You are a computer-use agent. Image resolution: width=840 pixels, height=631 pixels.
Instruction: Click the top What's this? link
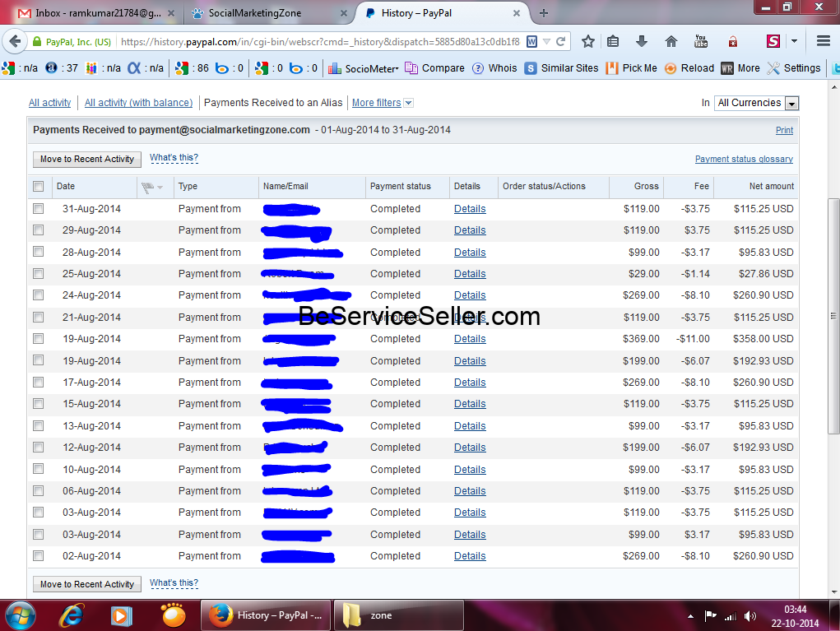tap(174, 158)
